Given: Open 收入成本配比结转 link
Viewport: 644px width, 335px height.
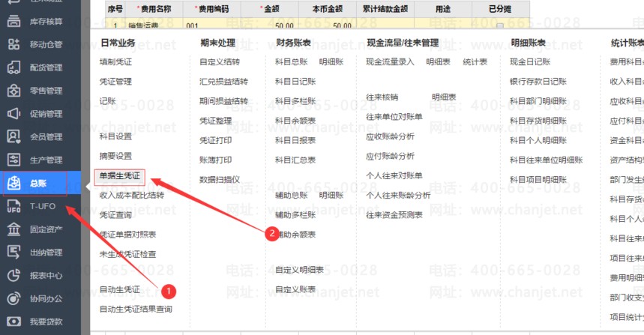Looking at the screenshot, I should (x=131, y=195).
